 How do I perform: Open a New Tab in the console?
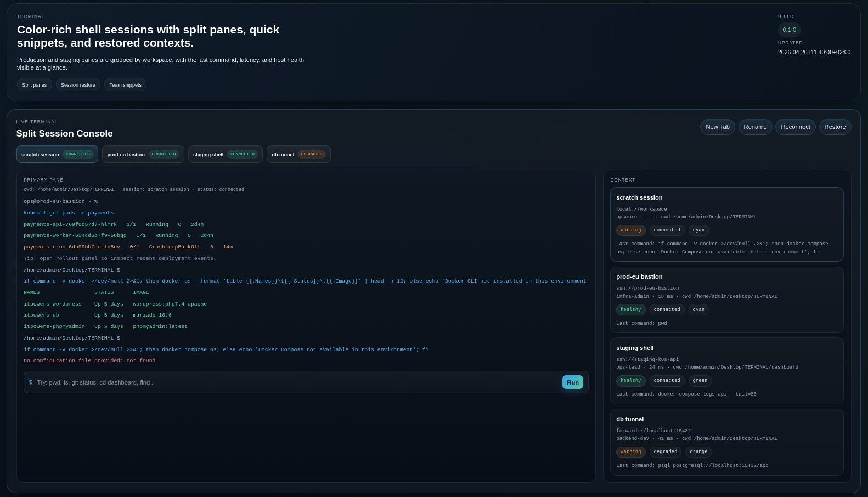coord(717,127)
